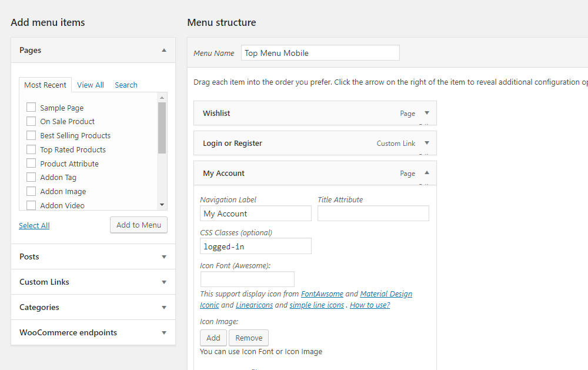Click the Add icon image button
Screen dimensions: 588x370
point(213,338)
